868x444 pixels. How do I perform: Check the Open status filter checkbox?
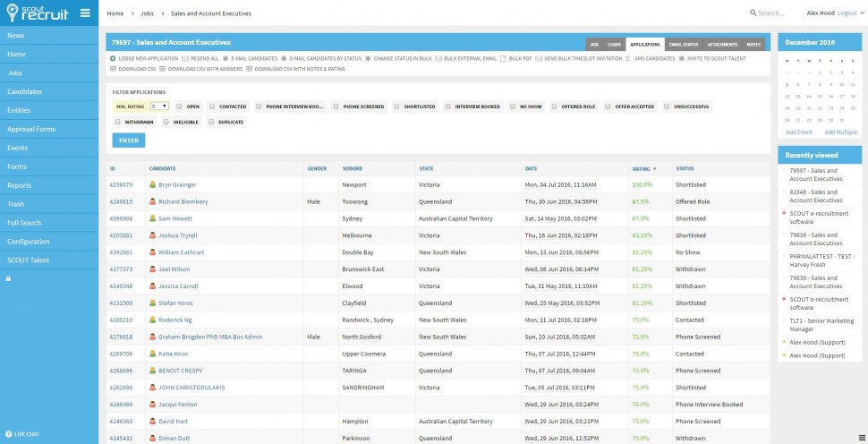[179, 107]
